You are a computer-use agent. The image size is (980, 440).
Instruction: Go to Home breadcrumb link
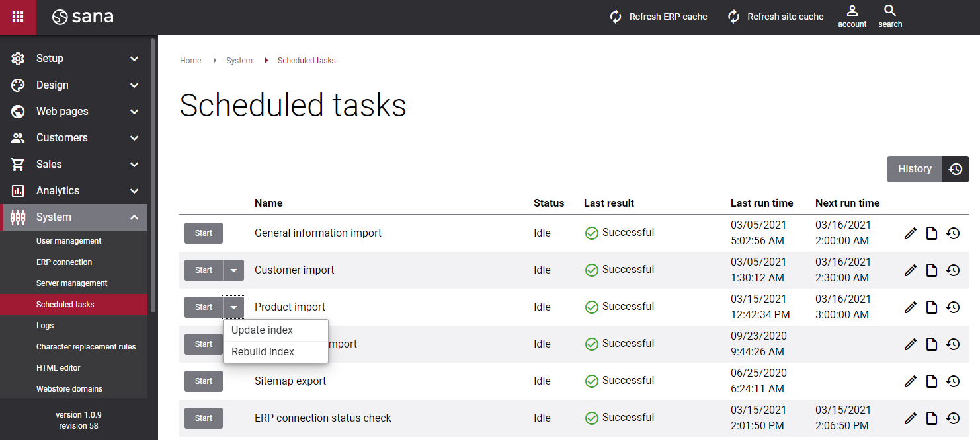pyautogui.click(x=190, y=61)
